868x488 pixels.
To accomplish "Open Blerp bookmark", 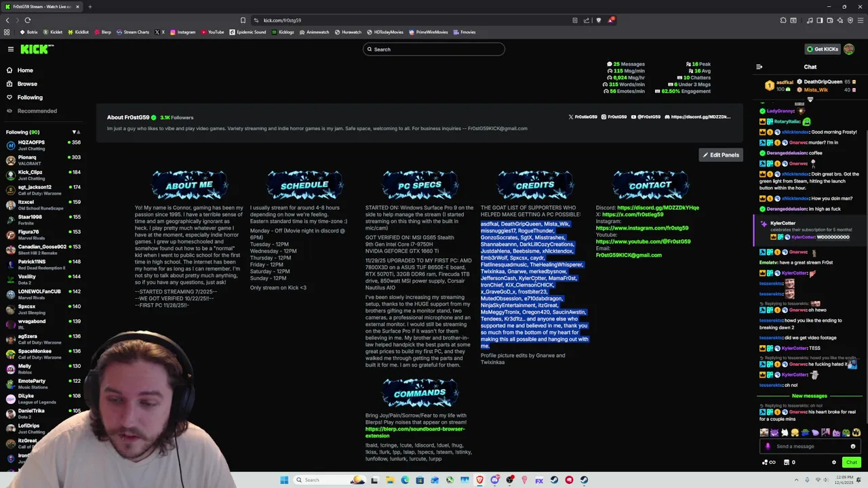I will [x=102, y=32].
